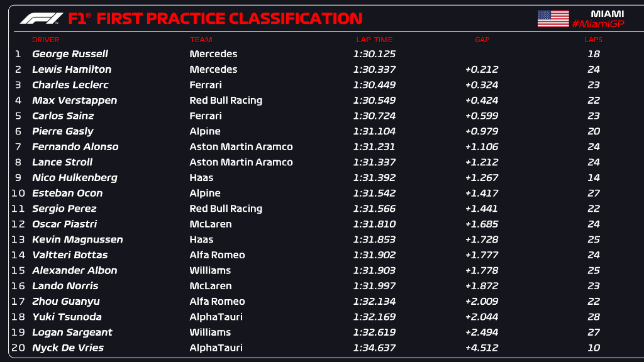Click Logan Sargeant's Williams team label
The height and width of the screenshot is (362, 644).
[210, 332]
